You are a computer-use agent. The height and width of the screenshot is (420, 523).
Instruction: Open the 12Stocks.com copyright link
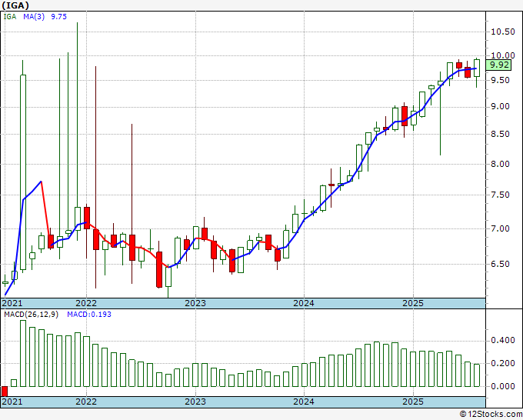coord(491,415)
